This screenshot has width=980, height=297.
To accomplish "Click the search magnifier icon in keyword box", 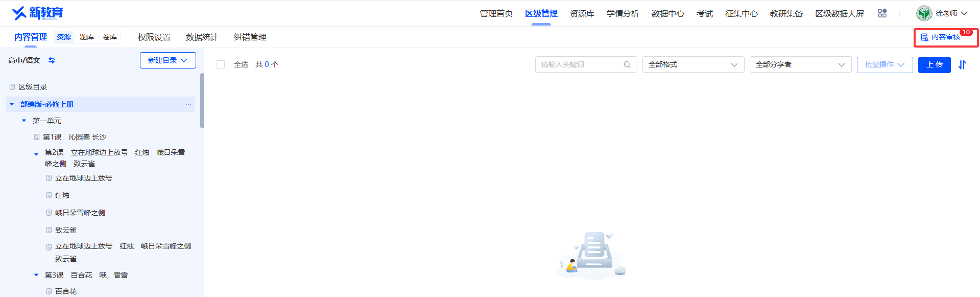I will tap(627, 64).
